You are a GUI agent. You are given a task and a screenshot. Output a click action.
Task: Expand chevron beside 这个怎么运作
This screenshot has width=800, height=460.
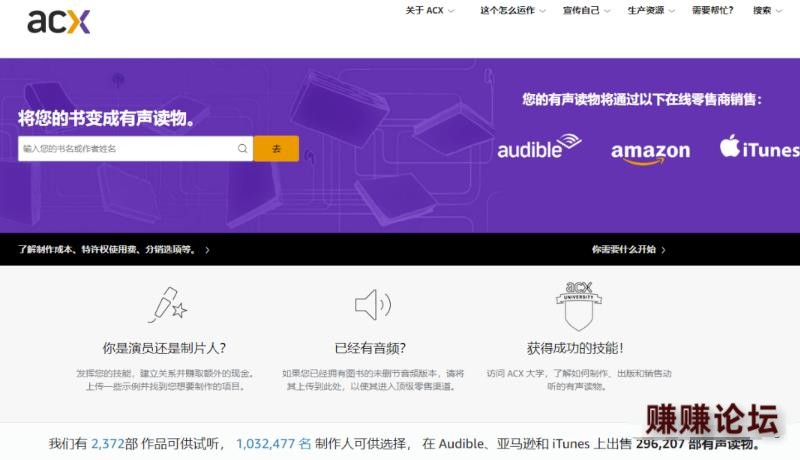(x=542, y=11)
